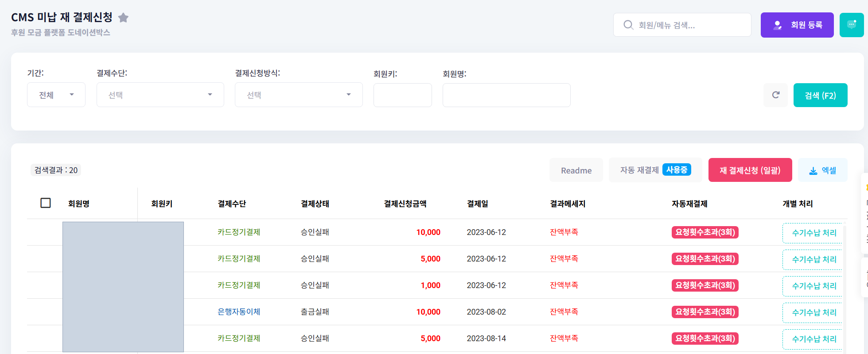The image size is (868, 354).
Task: Open the Readme button
Action: point(576,170)
